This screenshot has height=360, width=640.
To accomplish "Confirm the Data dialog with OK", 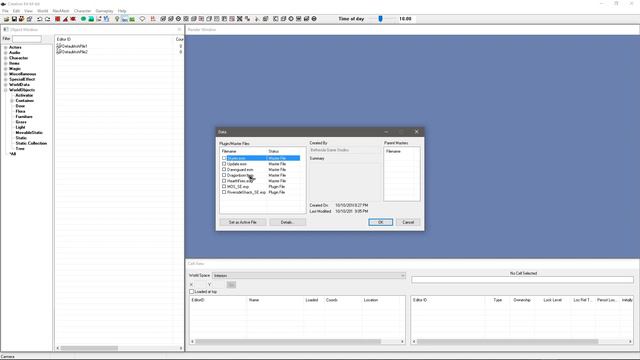I will [380, 222].
